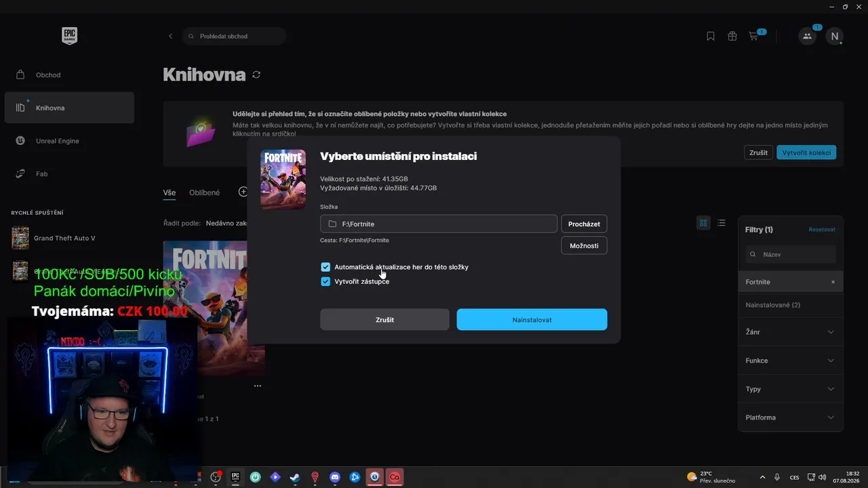This screenshot has height=488, width=868.
Task: Click the microphone icon in system tray
Action: click(x=777, y=477)
